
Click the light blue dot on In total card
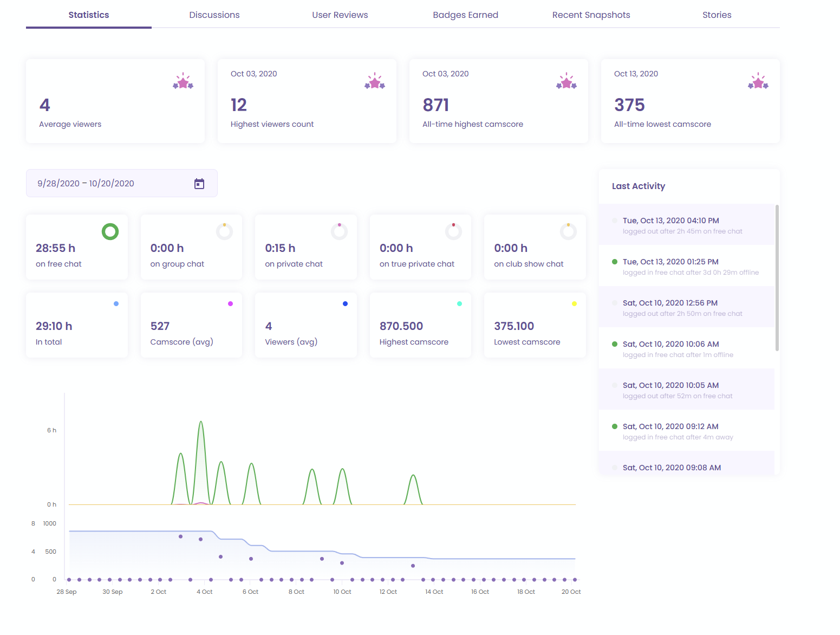(116, 304)
